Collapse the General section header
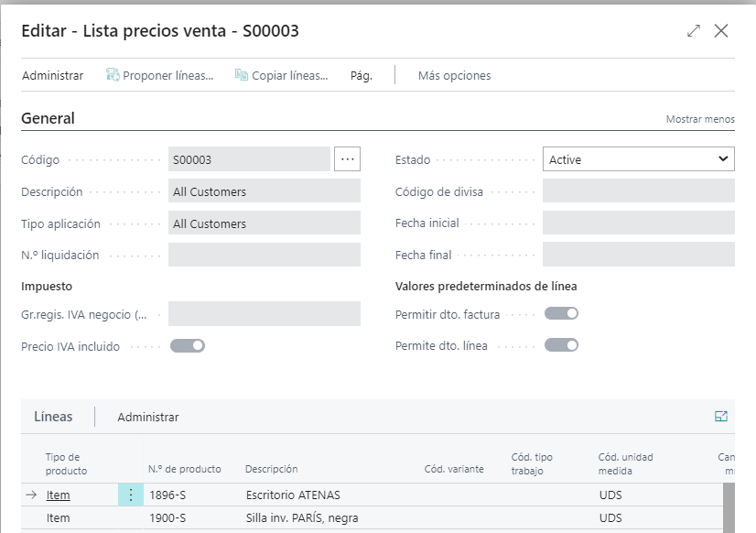 48,118
